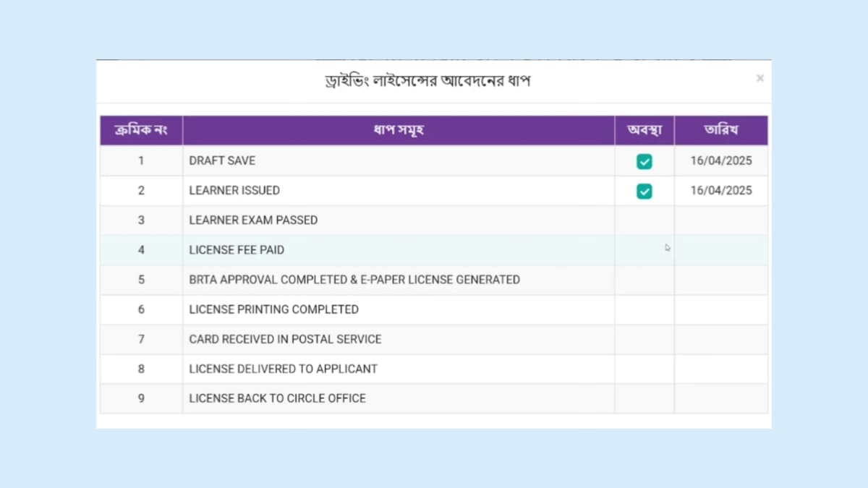Screen dimensions: 868x488
Task: Click the empty status cell for LEARNER EXAM PASSED
Action: pos(644,221)
